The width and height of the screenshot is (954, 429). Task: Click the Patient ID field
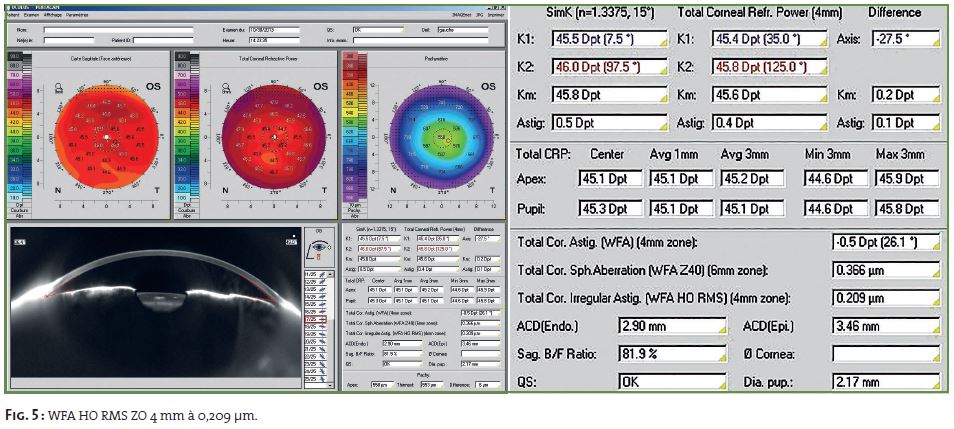click(165, 40)
